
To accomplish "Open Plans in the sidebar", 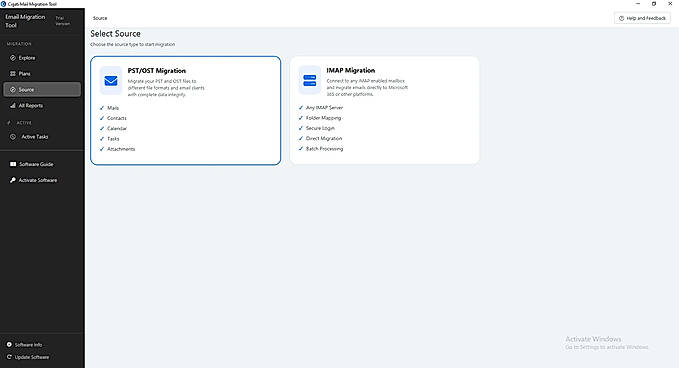I will 42,74.
